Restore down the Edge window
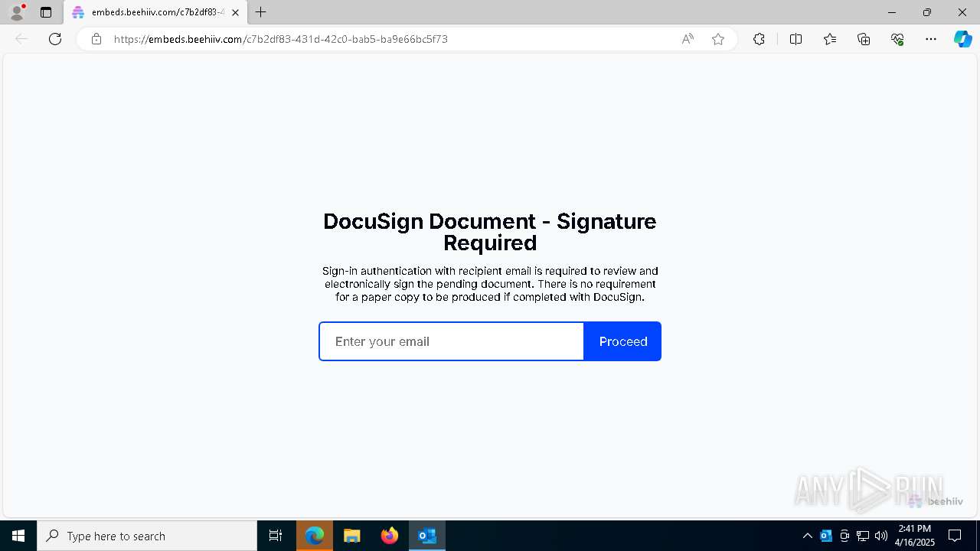980x551 pixels. point(927,12)
